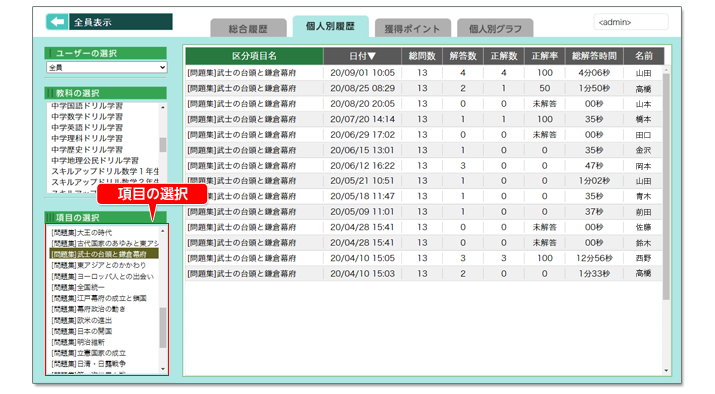Choose [問題集]欧米の進出 item
Viewport: 715px width, 394px height.
click(82, 320)
